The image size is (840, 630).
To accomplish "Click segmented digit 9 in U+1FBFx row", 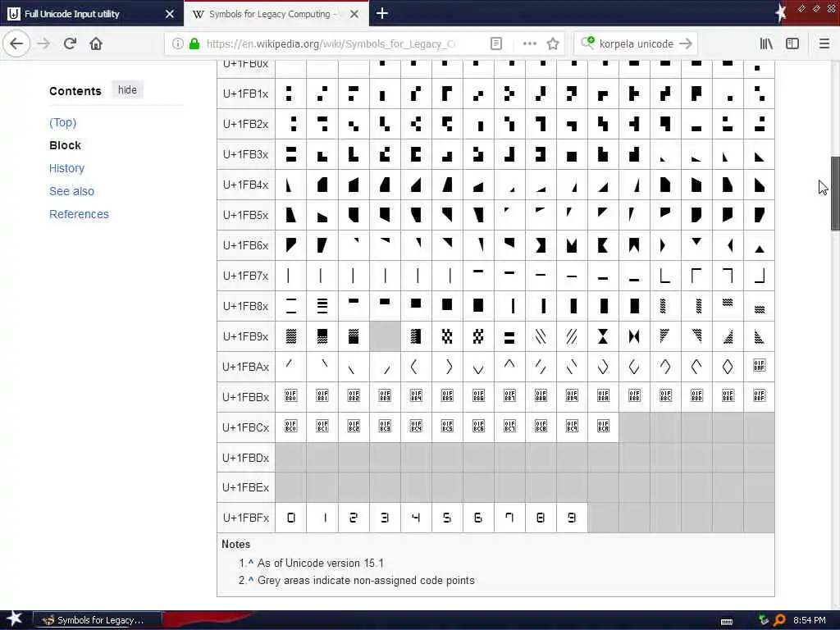I will pyautogui.click(x=572, y=518).
